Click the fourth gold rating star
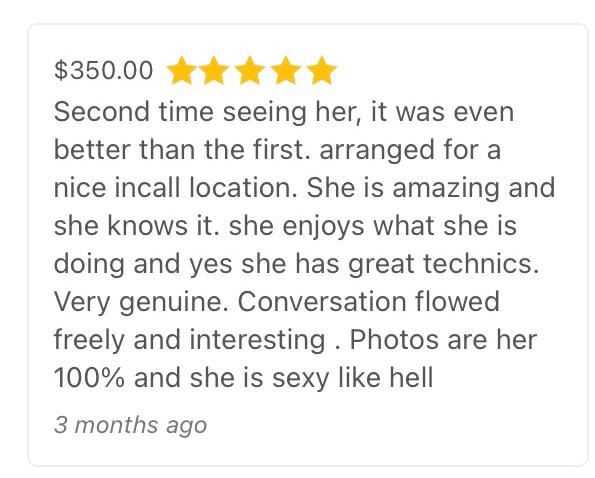595x478 pixels. pyautogui.click(x=285, y=70)
